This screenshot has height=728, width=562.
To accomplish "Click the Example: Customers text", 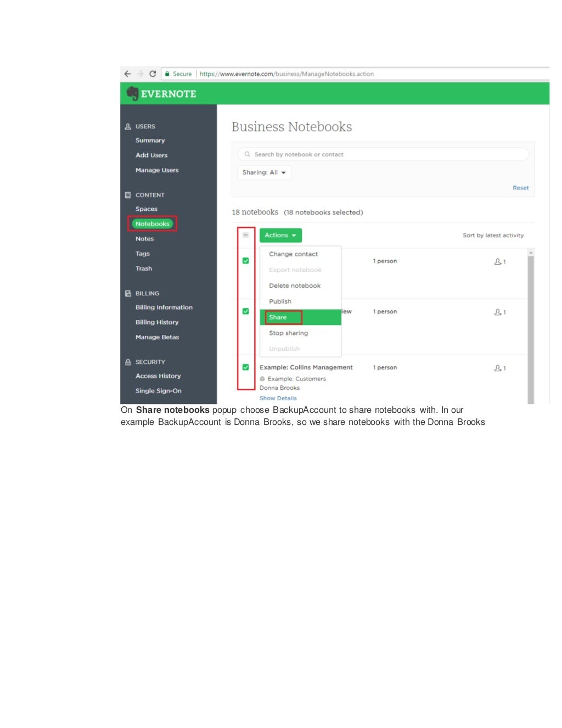I will point(297,379).
